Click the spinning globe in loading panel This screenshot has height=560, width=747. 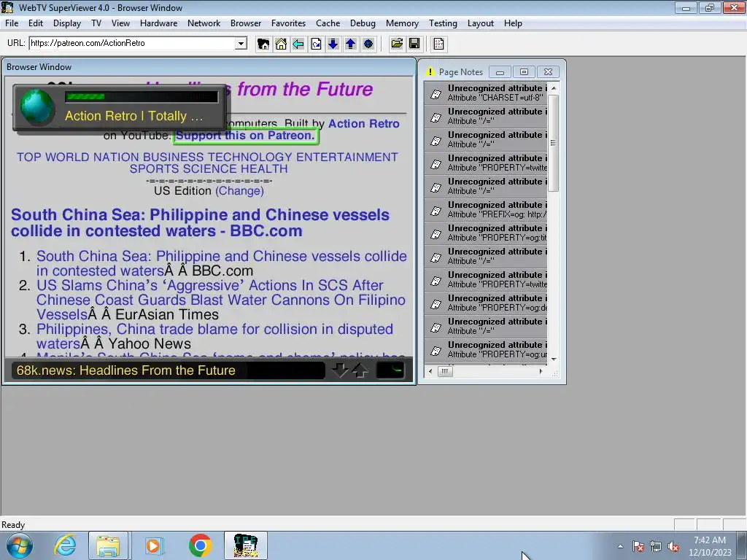37,108
